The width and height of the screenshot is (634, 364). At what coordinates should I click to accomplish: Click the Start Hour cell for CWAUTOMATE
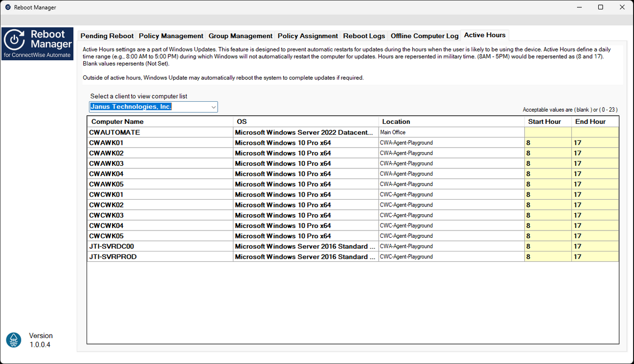(x=547, y=132)
